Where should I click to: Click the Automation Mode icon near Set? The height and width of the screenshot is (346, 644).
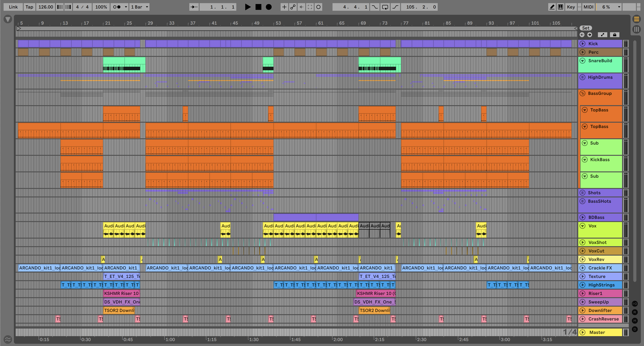(x=603, y=35)
